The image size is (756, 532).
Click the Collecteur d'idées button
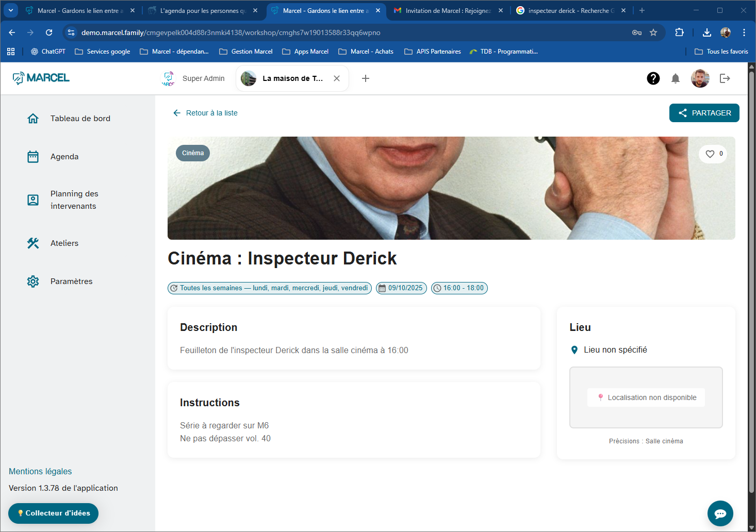(x=54, y=513)
